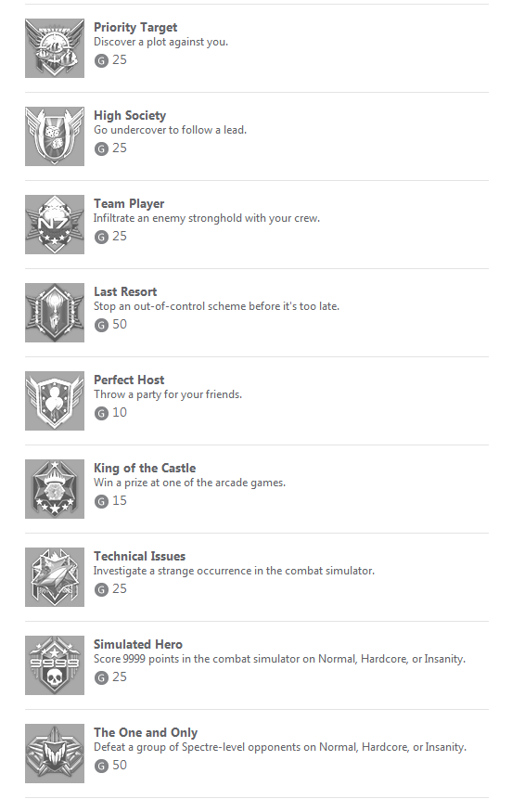This screenshot has width=512, height=812.
Task: Open the Team Player N7 badge icon
Action: pyautogui.click(x=55, y=225)
